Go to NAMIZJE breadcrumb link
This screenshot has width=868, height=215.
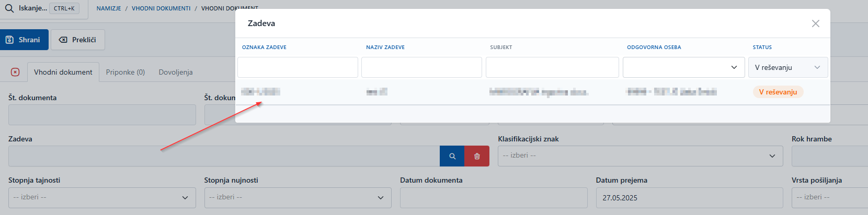(x=109, y=8)
